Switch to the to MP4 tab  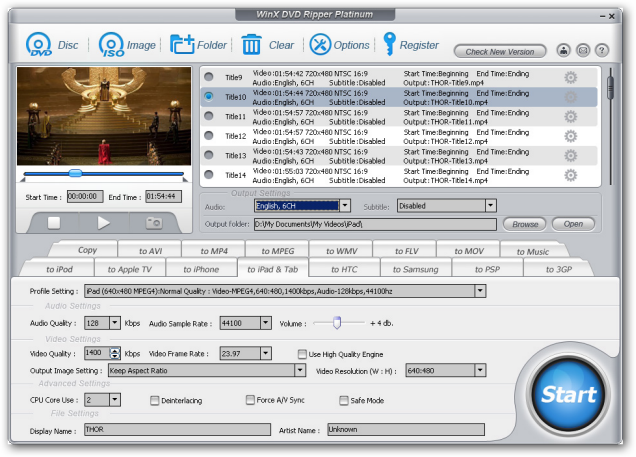(x=214, y=251)
